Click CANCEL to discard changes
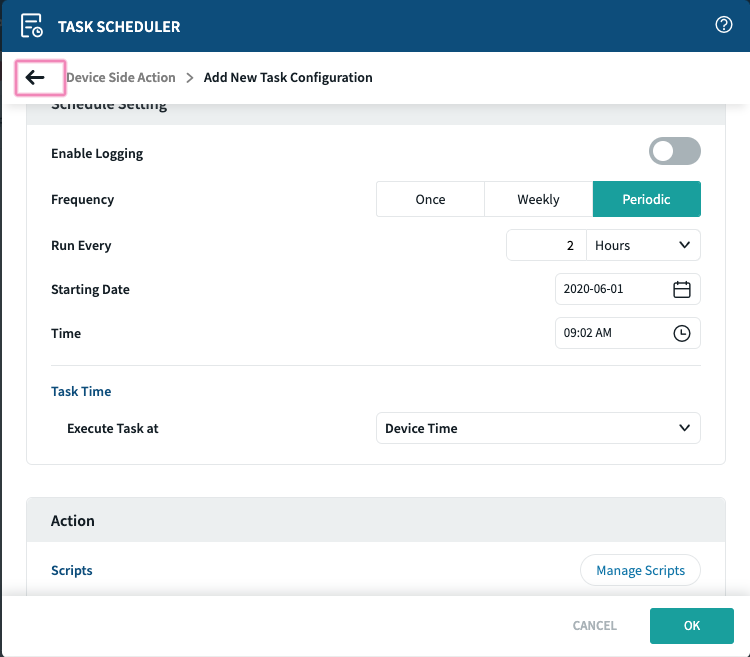The height and width of the screenshot is (657, 750). 594,626
